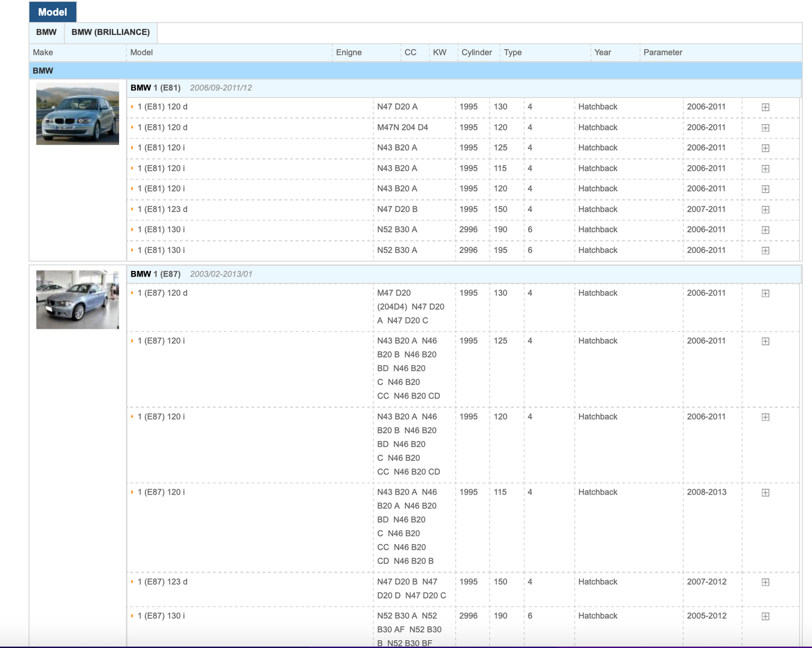Image resolution: width=812 pixels, height=648 pixels.
Task: Expand parameters for 1 (E87) 130 i
Action: click(765, 617)
